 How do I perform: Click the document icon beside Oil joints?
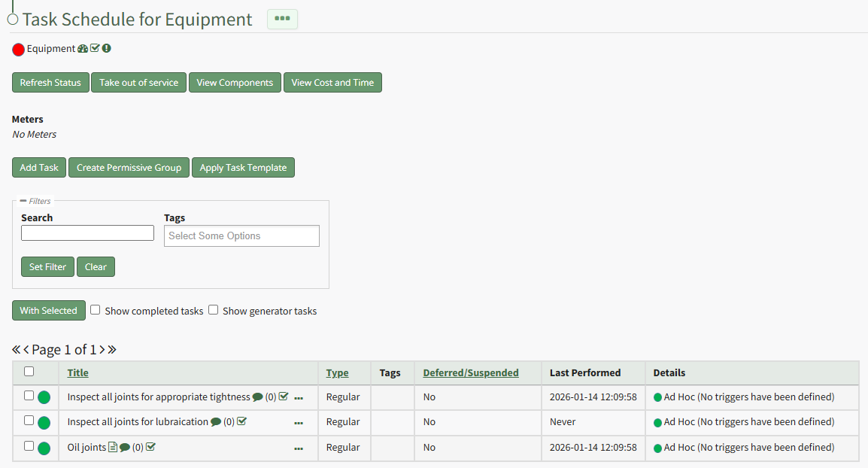point(113,448)
